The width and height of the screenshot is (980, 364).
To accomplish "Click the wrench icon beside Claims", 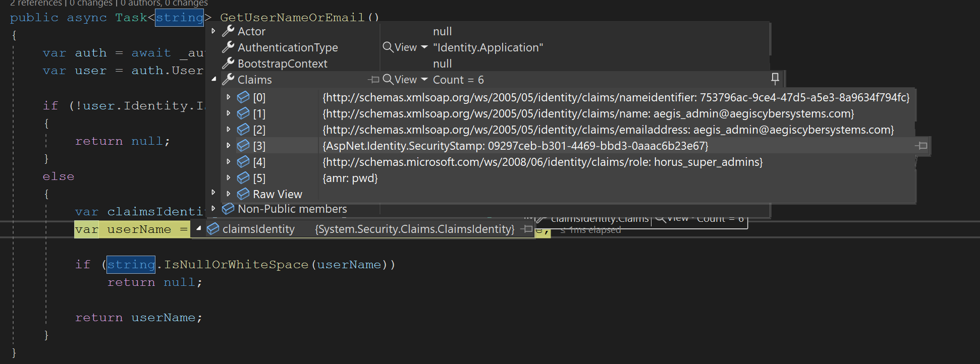I will [228, 80].
